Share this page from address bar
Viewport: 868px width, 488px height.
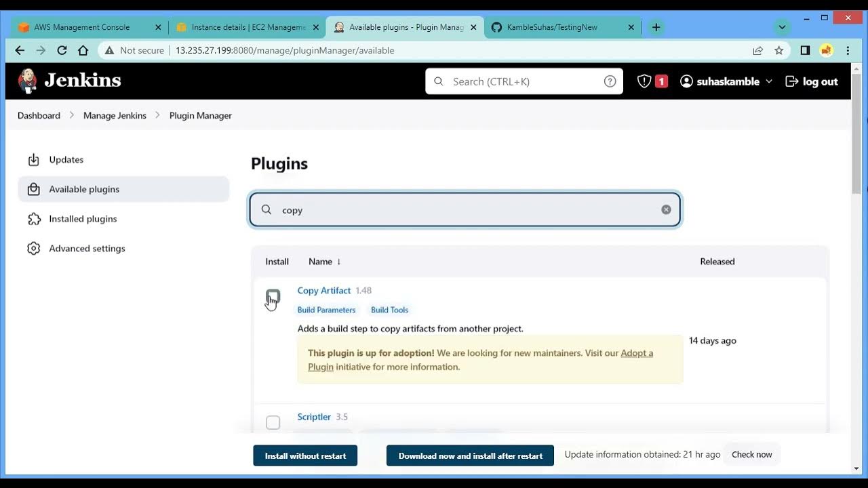(758, 50)
